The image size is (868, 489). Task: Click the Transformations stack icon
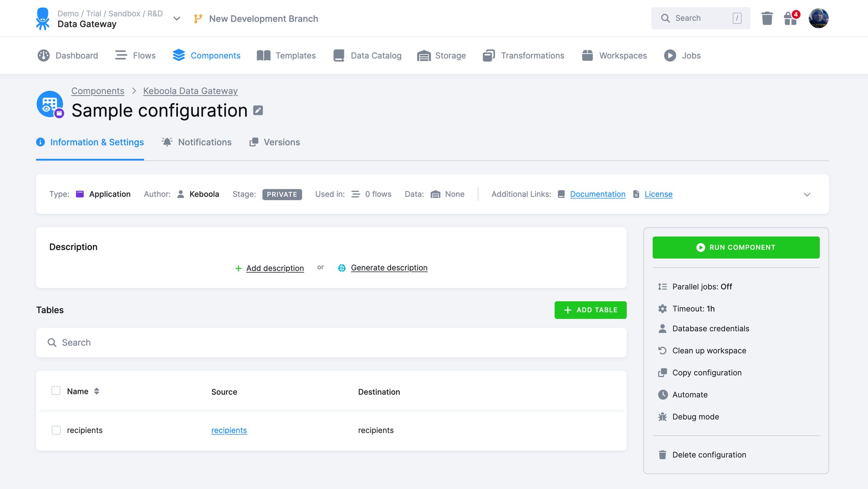click(x=489, y=55)
